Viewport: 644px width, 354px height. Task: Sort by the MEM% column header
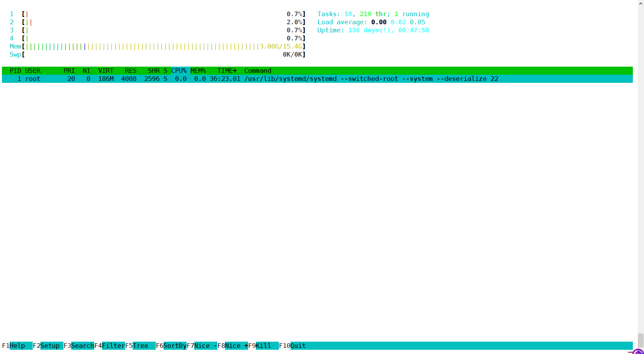[198, 70]
